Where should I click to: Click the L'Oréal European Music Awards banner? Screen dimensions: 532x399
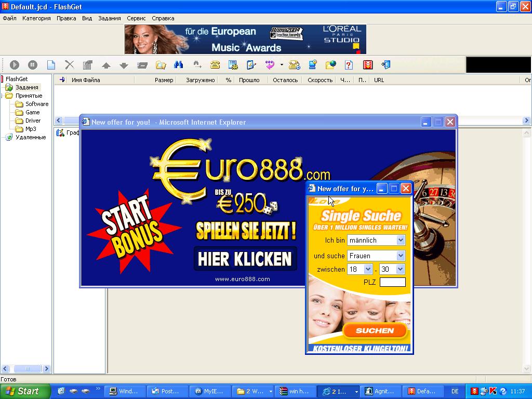click(245, 39)
